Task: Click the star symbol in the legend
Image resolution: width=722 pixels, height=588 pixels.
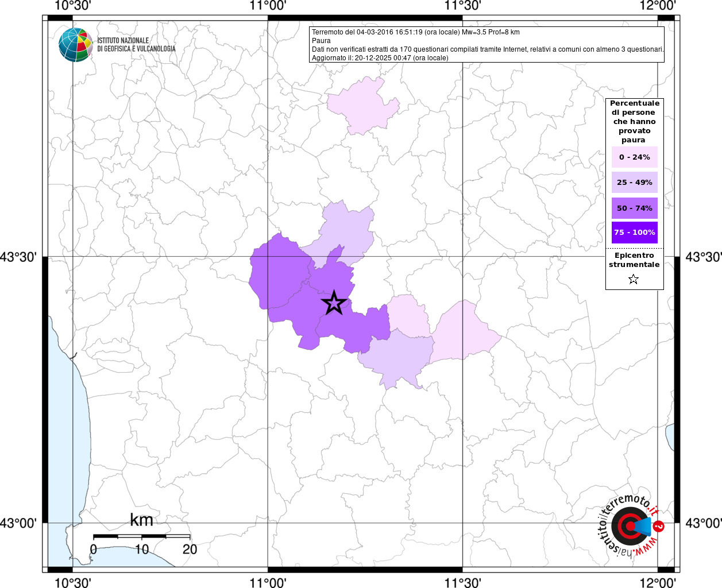Action: (x=634, y=279)
